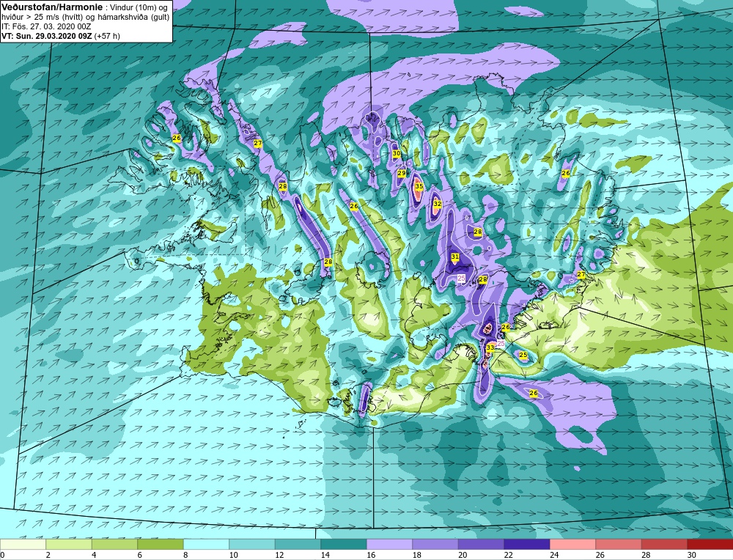The image size is (733, 560).
Task: Click the legend scale number 8
Action: (x=185, y=556)
